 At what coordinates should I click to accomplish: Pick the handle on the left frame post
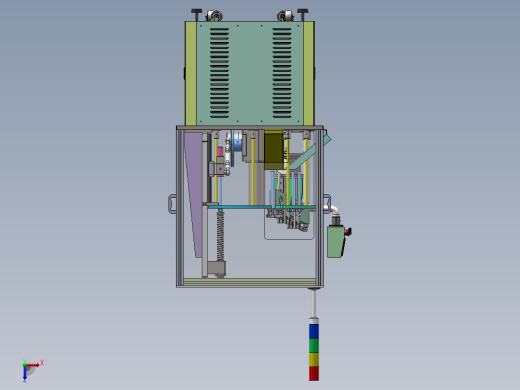172,204
